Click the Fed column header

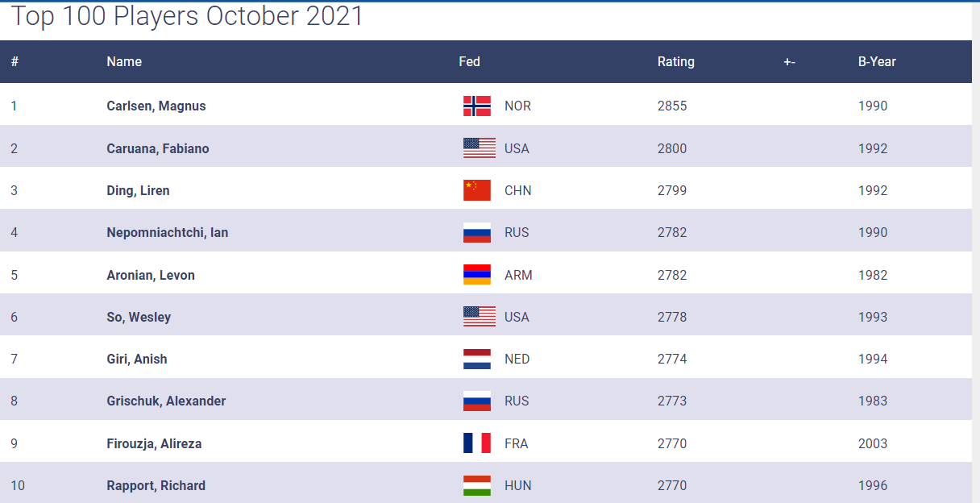coord(469,62)
